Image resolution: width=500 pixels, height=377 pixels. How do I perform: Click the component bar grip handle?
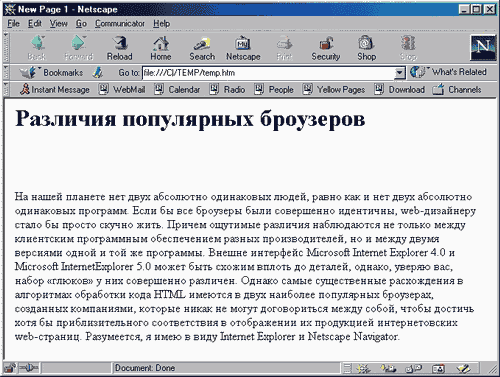click(348, 368)
